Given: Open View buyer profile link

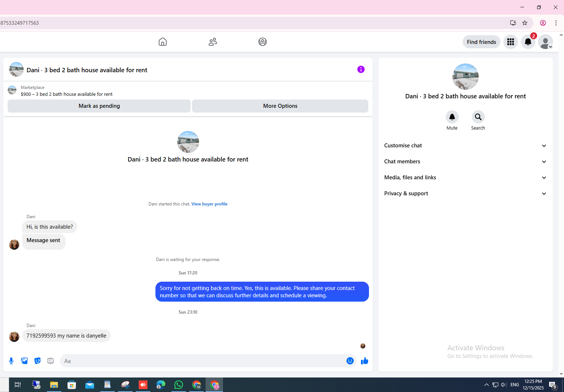Looking at the screenshot, I should (210, 204).
